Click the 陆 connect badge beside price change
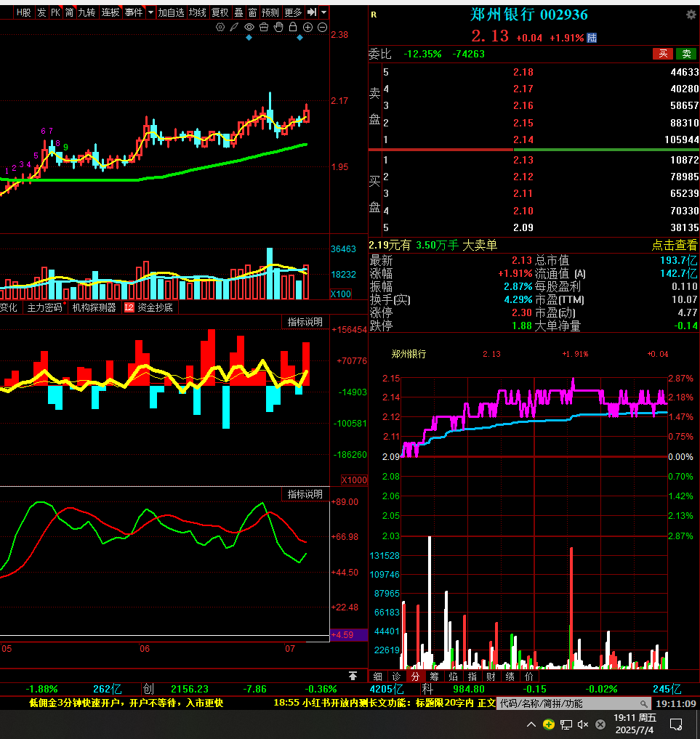700x739 pixels. 592,38
